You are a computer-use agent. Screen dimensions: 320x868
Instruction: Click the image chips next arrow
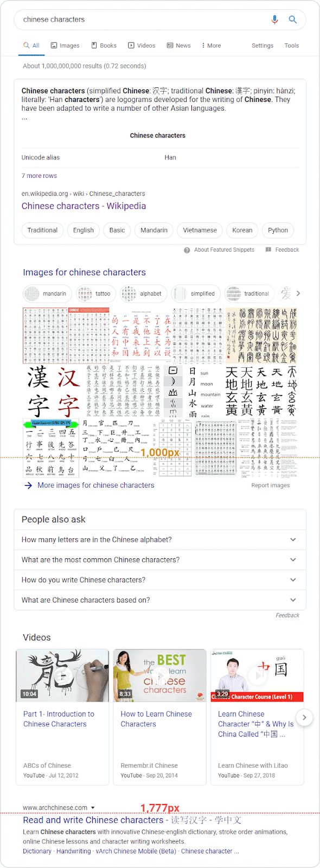[298, 293]
